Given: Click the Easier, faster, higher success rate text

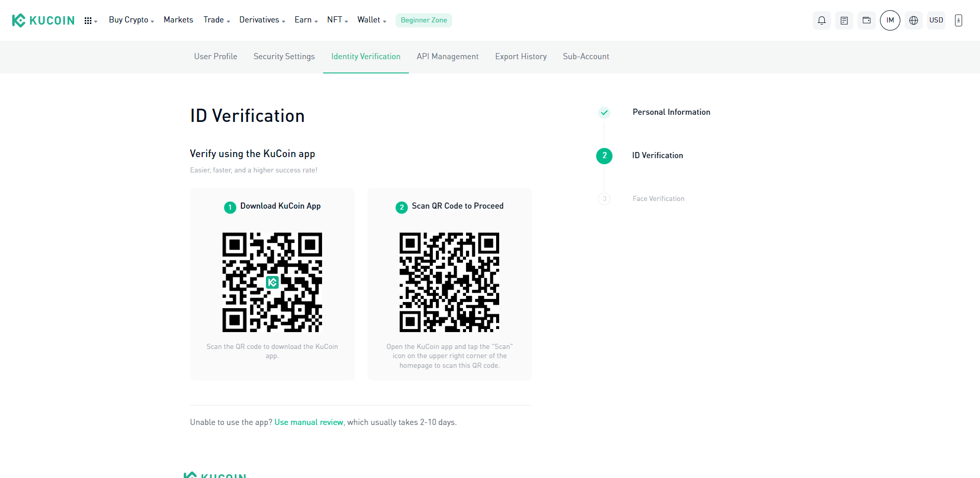Looking at the screenshot, I should point(254,170).
